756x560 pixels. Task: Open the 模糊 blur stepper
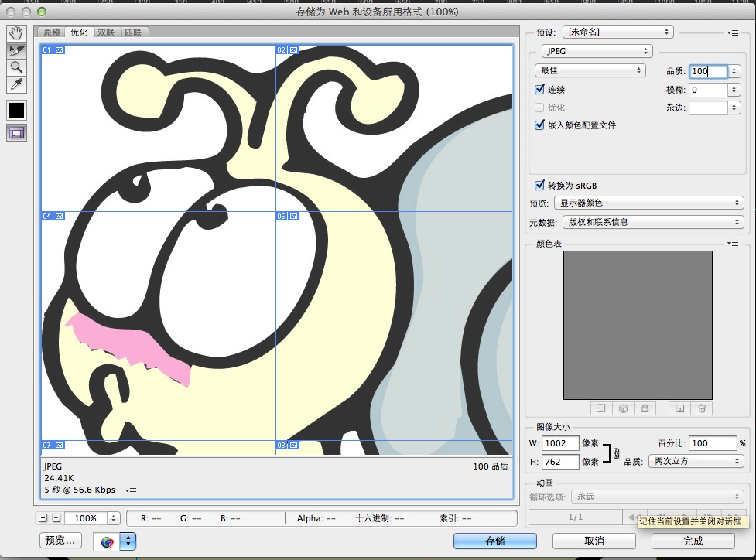coord(734,90)
